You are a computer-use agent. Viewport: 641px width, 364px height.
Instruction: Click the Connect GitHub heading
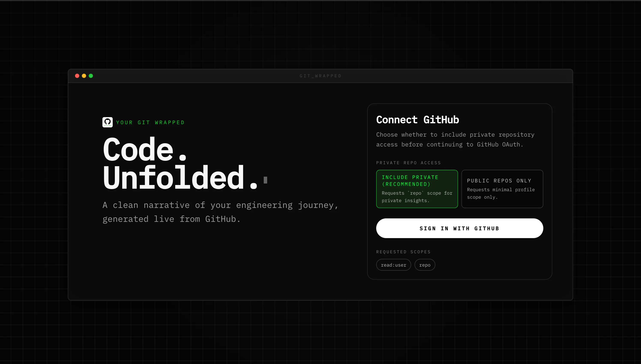[417, 119]
